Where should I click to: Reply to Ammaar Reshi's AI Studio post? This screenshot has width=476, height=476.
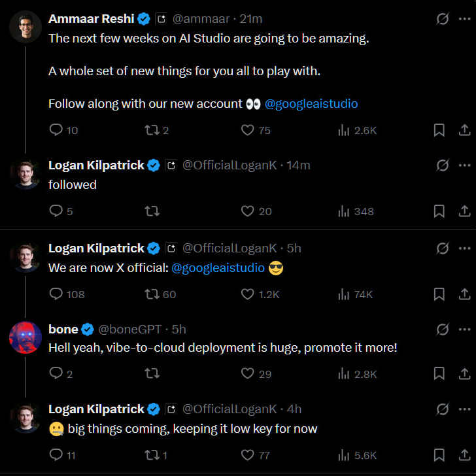(57, 130)
